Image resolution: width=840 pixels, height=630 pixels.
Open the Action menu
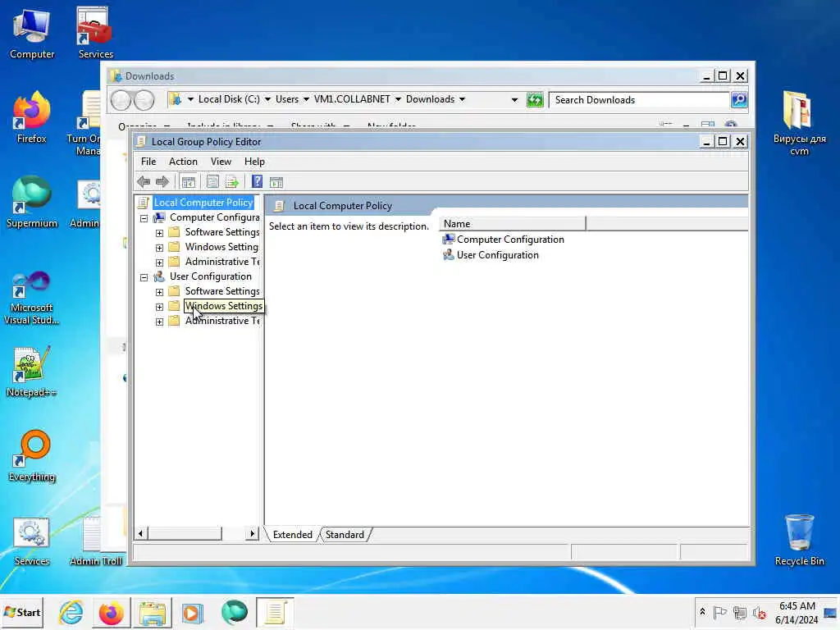pos(183,162)
